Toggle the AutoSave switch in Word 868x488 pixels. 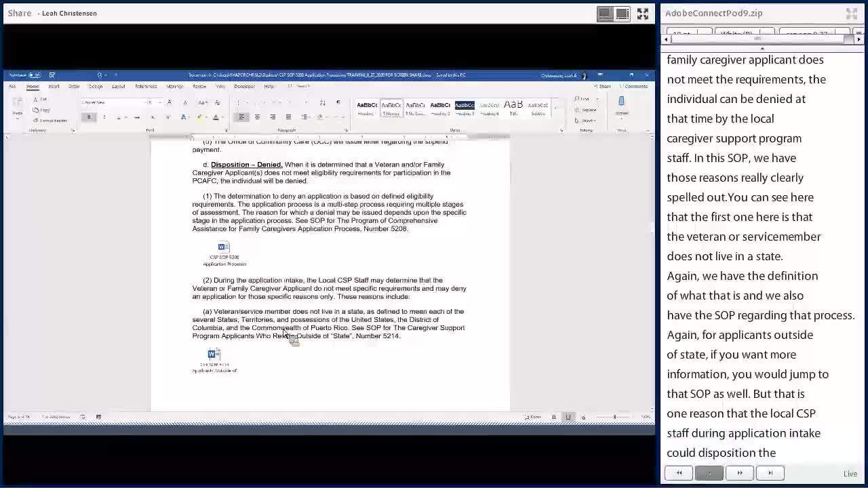pos(34,75)
